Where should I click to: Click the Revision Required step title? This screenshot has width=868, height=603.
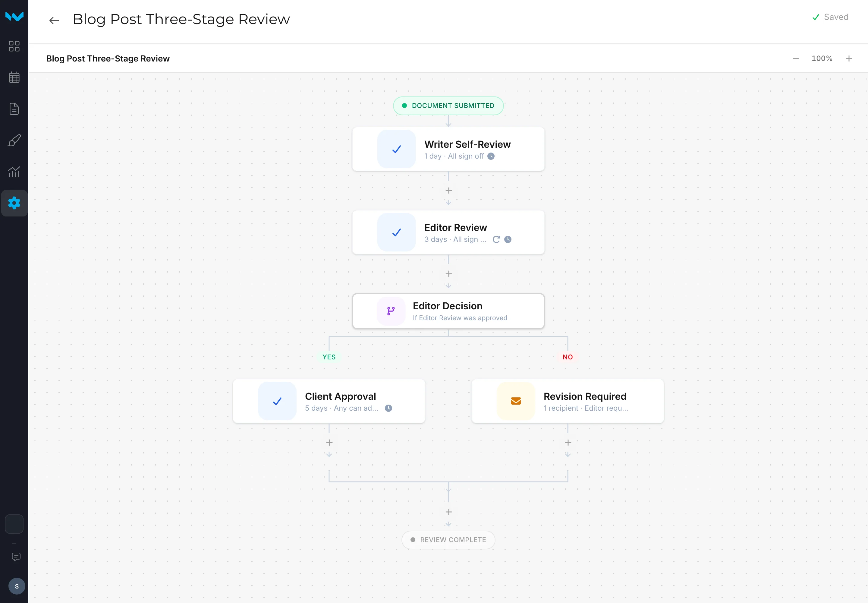(x=585, y=396)
